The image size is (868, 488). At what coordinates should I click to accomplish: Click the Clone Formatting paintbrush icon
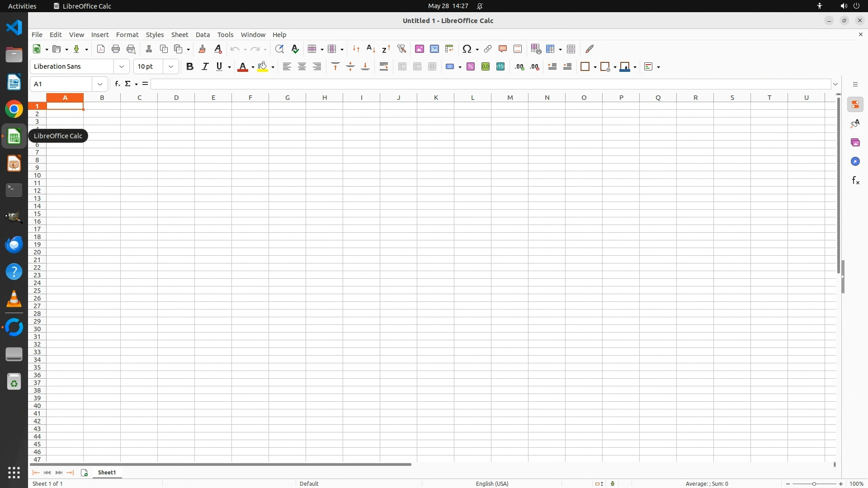coord(202,49)
